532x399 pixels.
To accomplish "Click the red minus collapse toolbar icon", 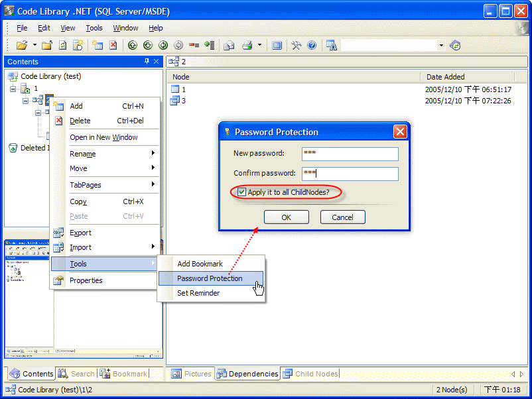I will (x=194, y=45).
